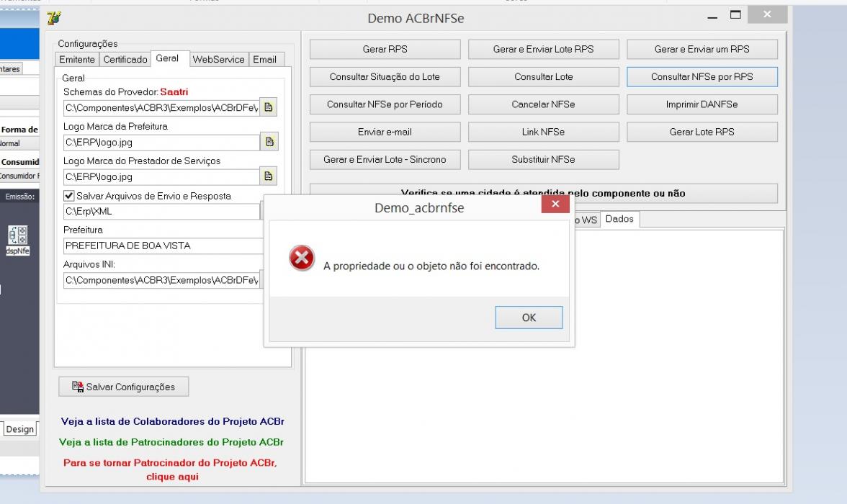Open the list of Colaboradores do Projeto ACBr
Image resolution: width=847 pixels, height=504 pixels.
[172, 421]
